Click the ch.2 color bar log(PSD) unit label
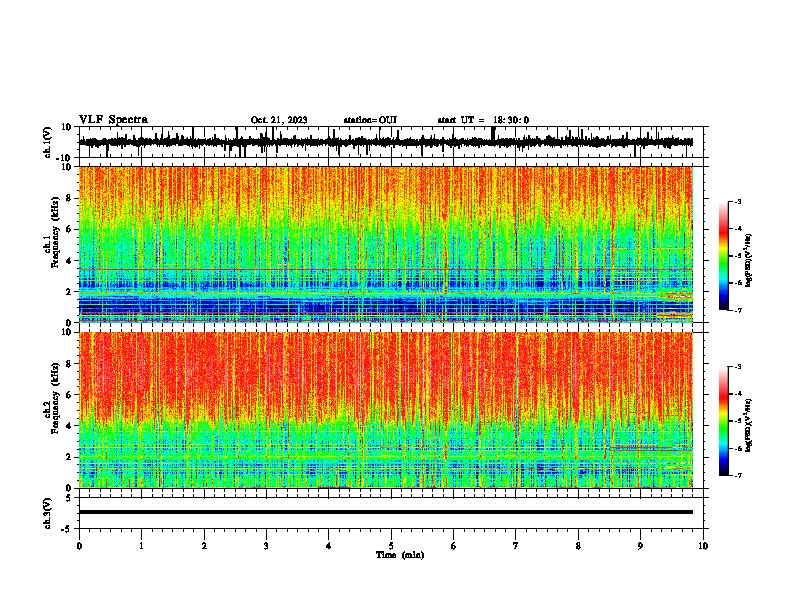This screenshot has height=612, width=792. pyautogui.click(x=749, y=425)
